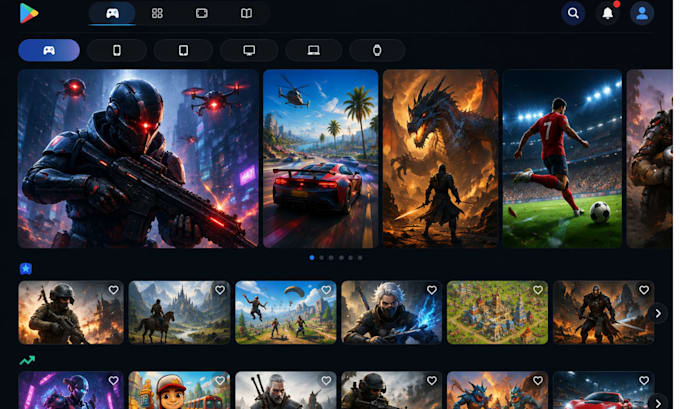Open the red sports car racing banner

(x=320, y=159)
